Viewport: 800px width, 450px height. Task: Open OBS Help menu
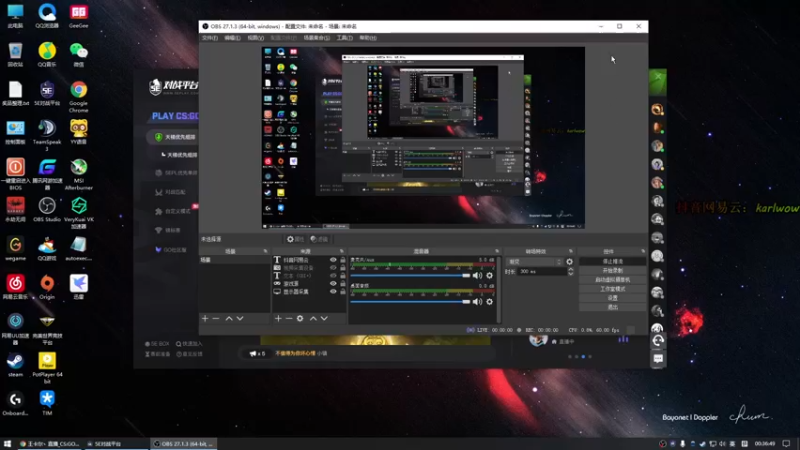(367, 38)
